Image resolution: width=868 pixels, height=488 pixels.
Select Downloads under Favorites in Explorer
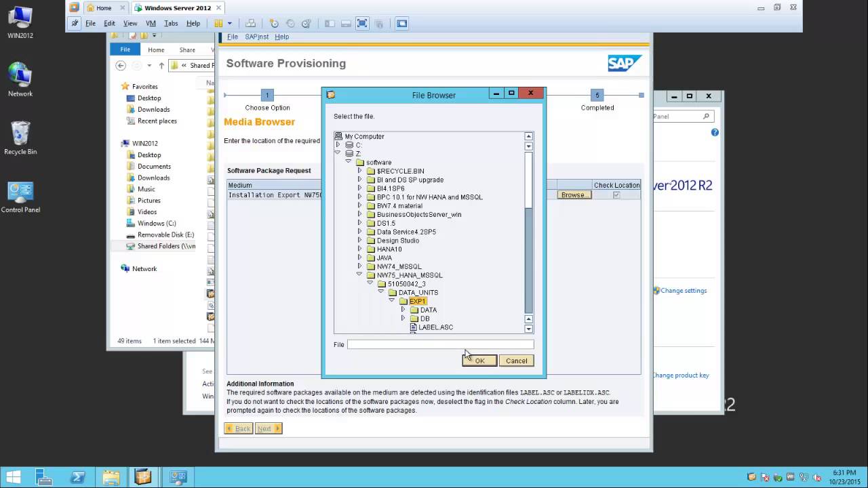coord(153,109)
